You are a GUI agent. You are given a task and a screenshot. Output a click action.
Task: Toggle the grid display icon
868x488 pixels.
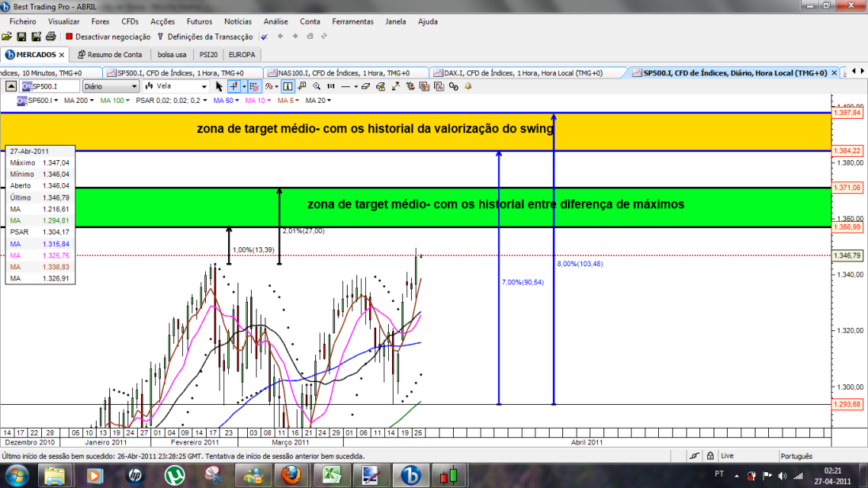tap(254, 86)
